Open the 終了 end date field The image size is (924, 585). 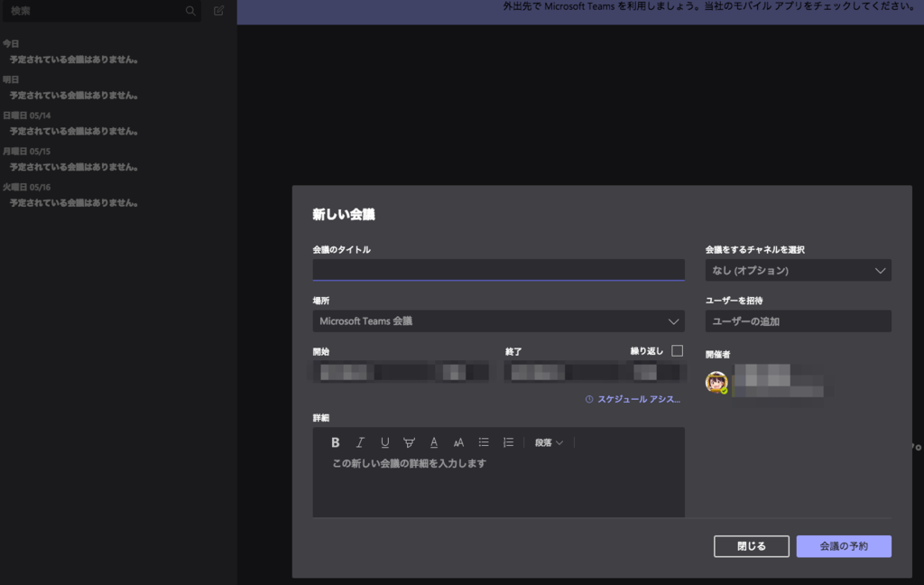[x=595, y=372]
